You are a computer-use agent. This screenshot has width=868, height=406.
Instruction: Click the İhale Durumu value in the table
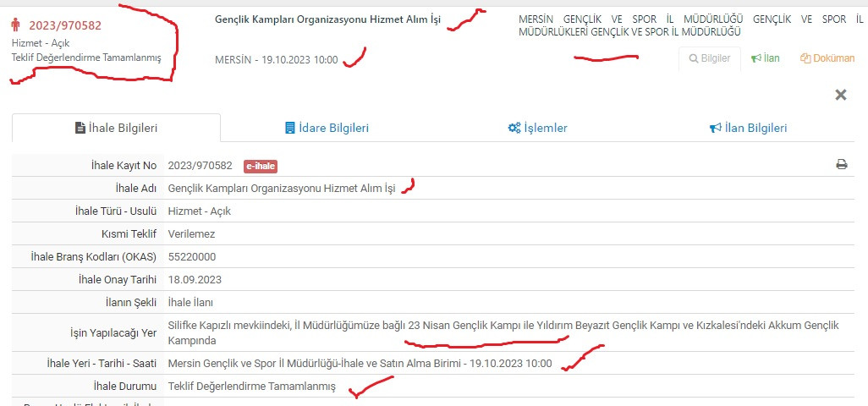(x=252, y=387)
